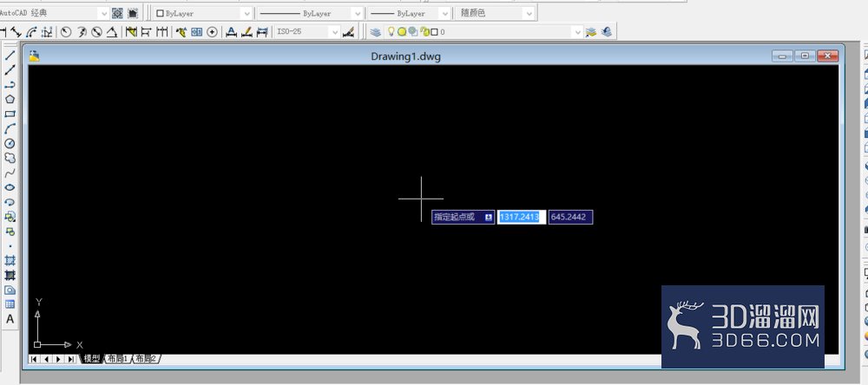Click the 1317.2413 coordinate input field
868x385 pixels.
click(x=522, y=218)
